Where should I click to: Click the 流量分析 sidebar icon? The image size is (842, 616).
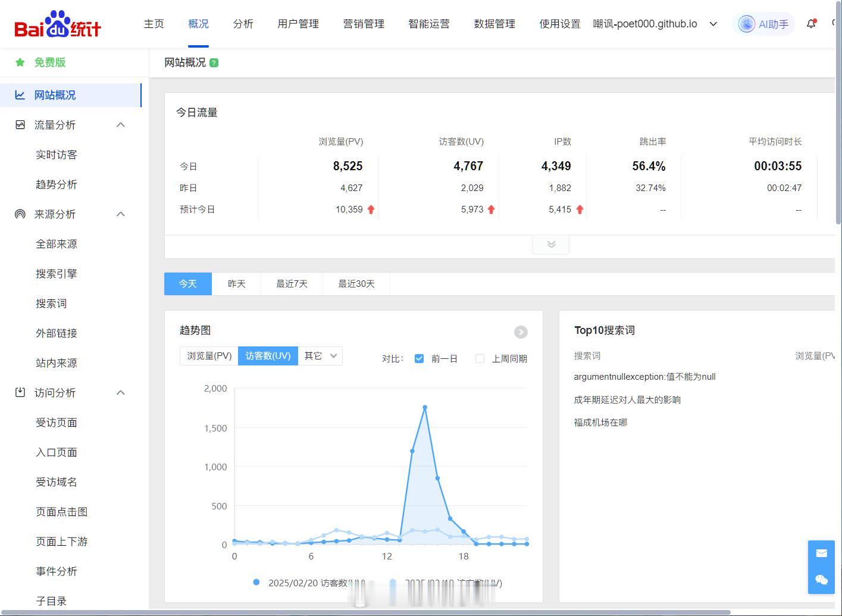click(x=20, y=124)
